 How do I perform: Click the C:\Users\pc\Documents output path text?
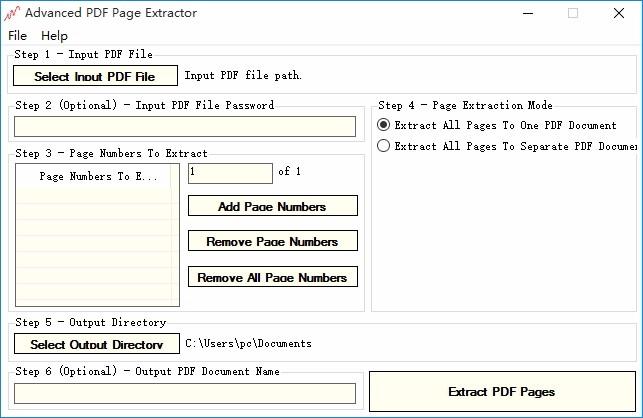(248, 344)
